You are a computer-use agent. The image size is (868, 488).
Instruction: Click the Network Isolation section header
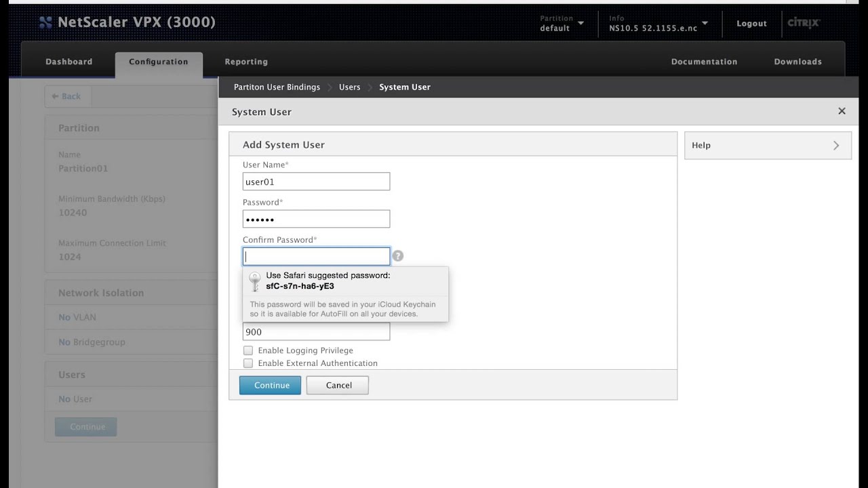click(101, 293)
